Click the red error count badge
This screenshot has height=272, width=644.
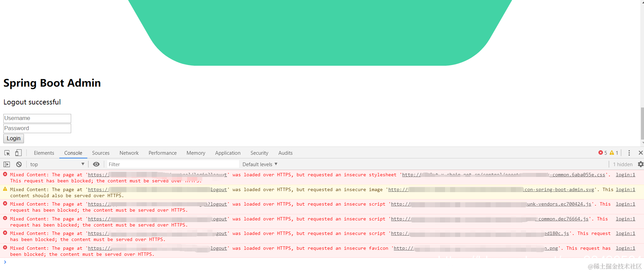(x=603, y=153)
